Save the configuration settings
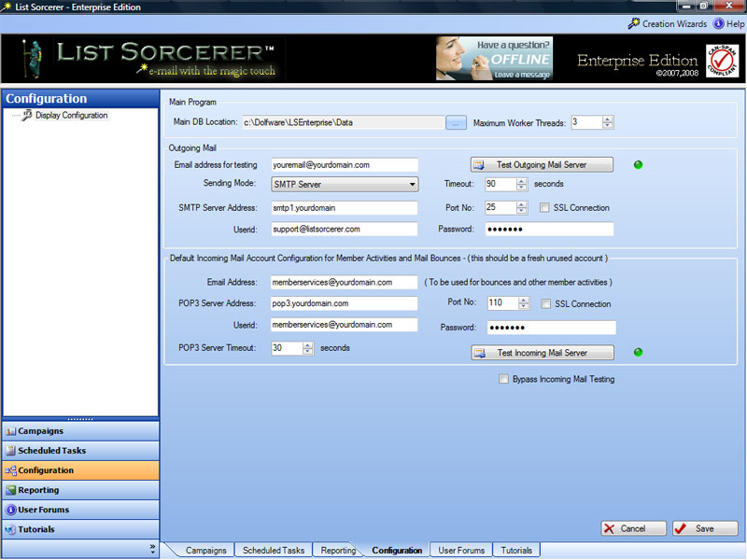Image resolution: width=747 pixels, height=560 pixels. point(705,528)
